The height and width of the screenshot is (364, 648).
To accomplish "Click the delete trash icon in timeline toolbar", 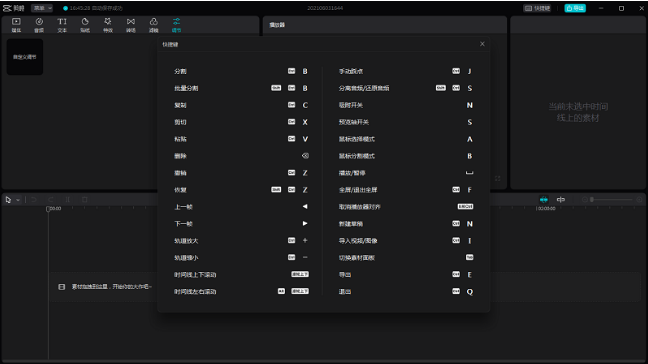I will coord(85,200).
